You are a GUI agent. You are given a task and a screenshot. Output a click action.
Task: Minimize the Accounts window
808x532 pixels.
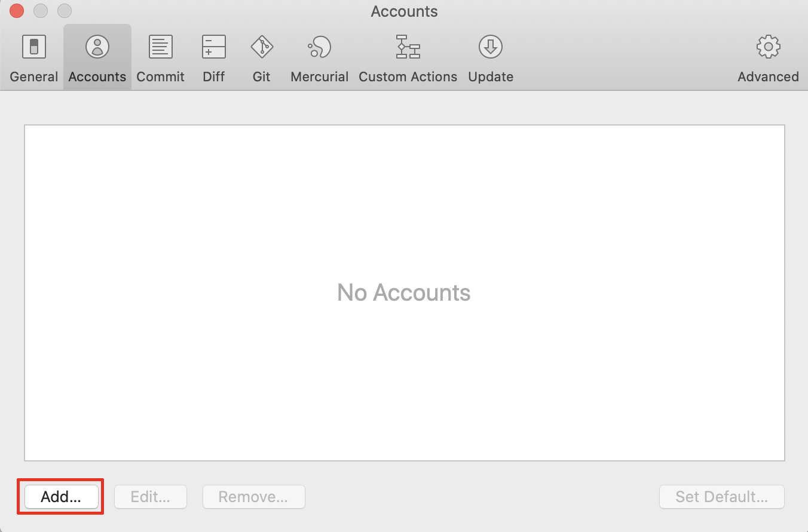click(x=41, y=11)
